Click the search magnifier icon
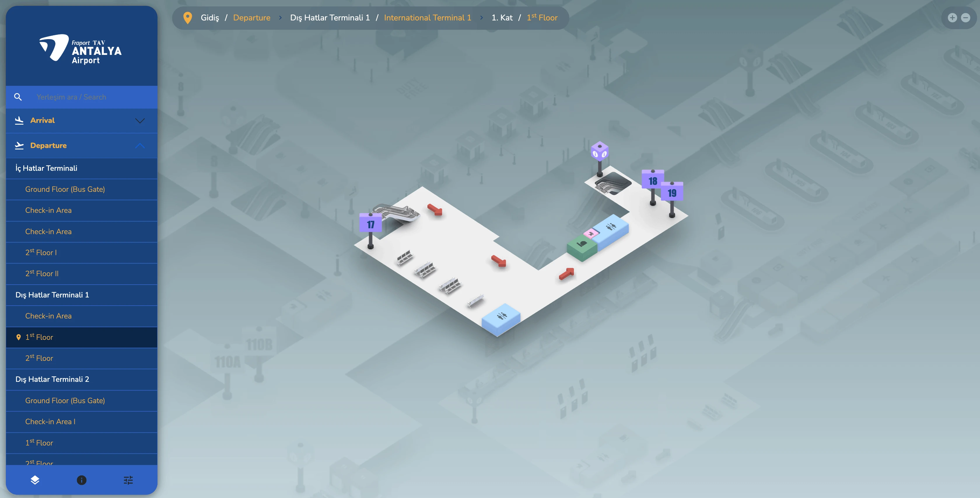 [18, 97]
